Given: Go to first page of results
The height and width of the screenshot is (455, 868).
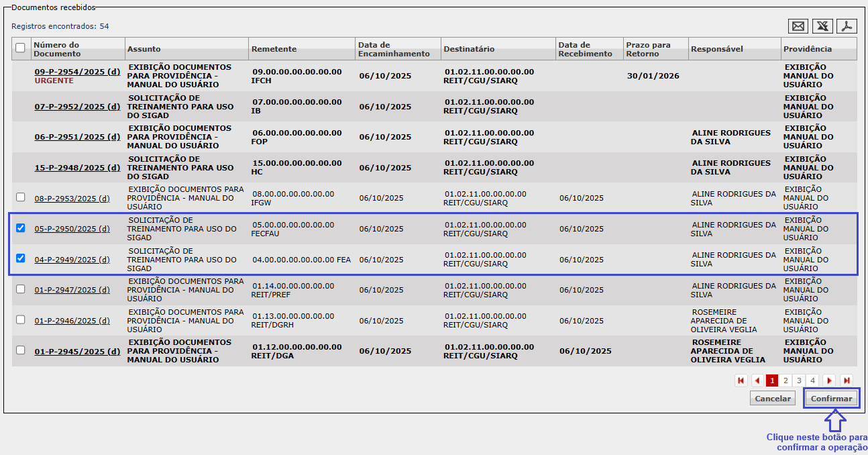Looking at the screenshot, I should click(741, 381).
